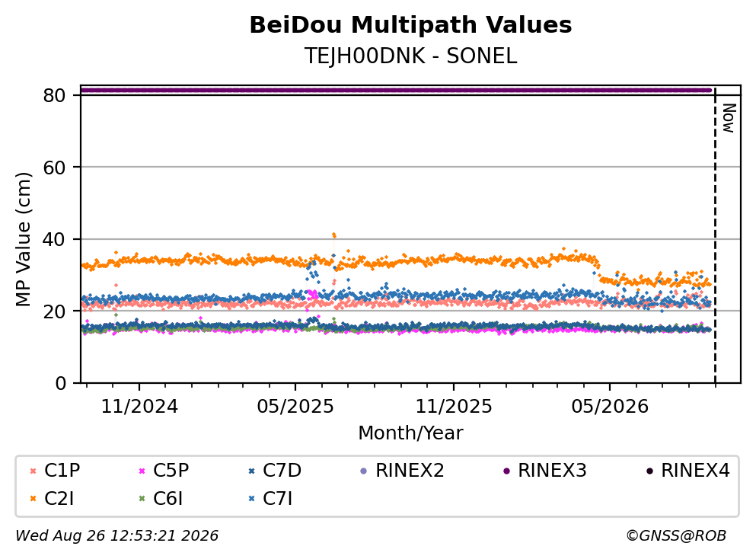This screenshot has width=756, height=559.
Task: Click the 80 y-axis tick label
Action: (x=55, y=95)
